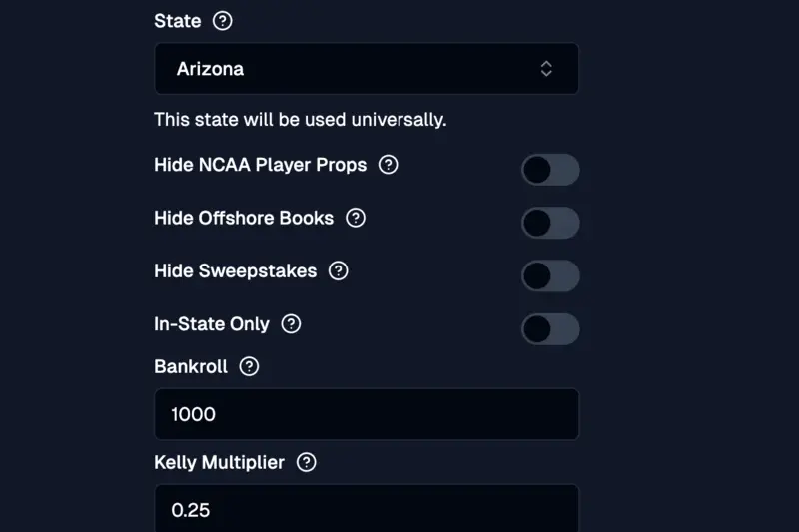Image resolution: width=799 pixels, height=532 pixels.
Task: Click the In-State Only label text
Action: coord(212,324)
